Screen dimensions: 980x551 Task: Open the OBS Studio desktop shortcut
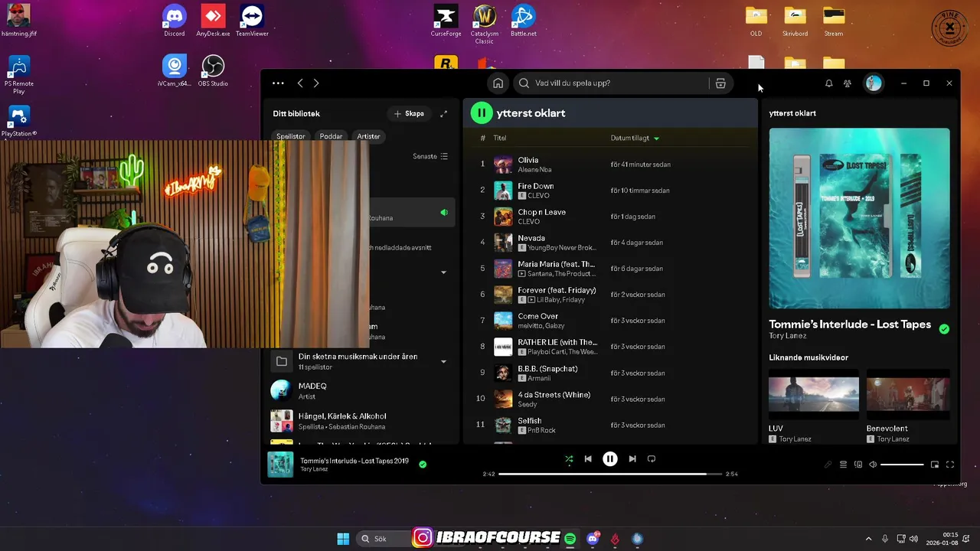(213, 71)
